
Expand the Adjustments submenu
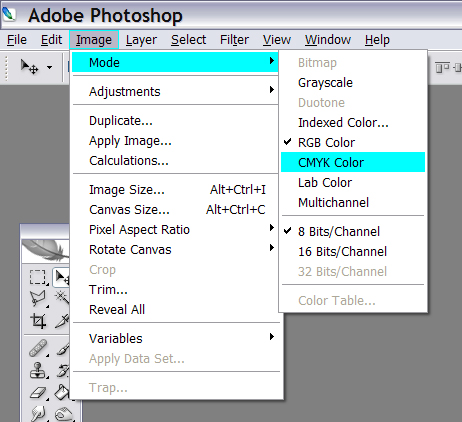[175, 91]
